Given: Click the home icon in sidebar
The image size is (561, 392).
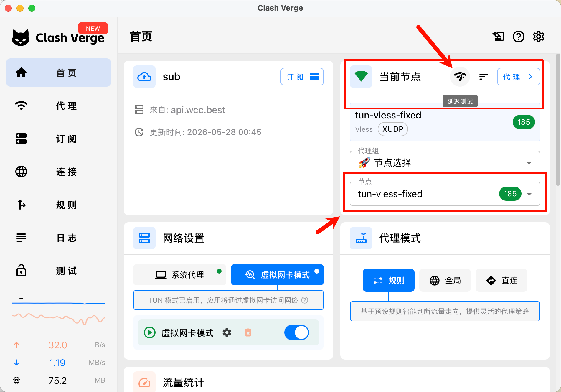Looking at the screenshot, I should point(21,73).
